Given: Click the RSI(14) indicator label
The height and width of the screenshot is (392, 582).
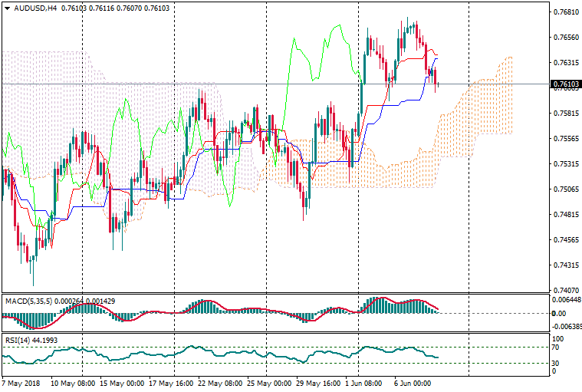Looking at the screenshot, I should [x=18, y=340].
